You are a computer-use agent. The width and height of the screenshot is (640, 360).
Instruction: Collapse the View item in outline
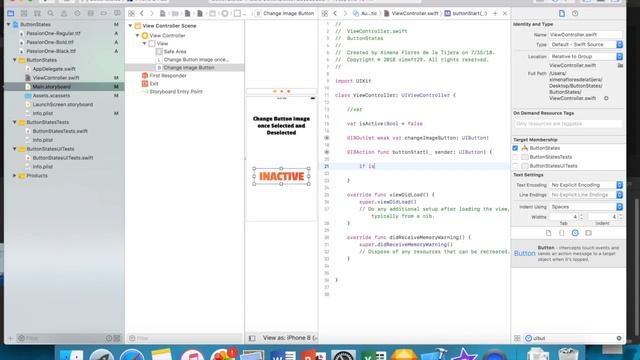point(144,43)
